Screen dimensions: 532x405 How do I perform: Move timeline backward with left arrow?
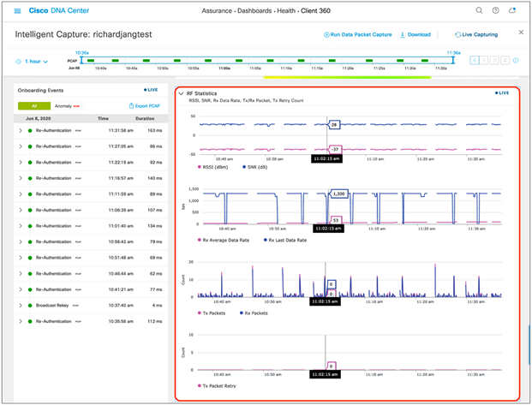(x=475, y=61)
